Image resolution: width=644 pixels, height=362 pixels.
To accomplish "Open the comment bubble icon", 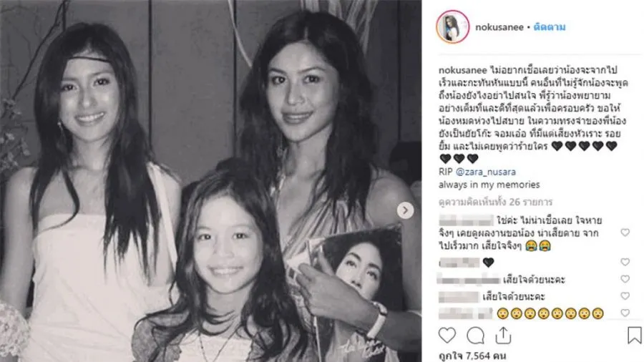I will point(475,336).
